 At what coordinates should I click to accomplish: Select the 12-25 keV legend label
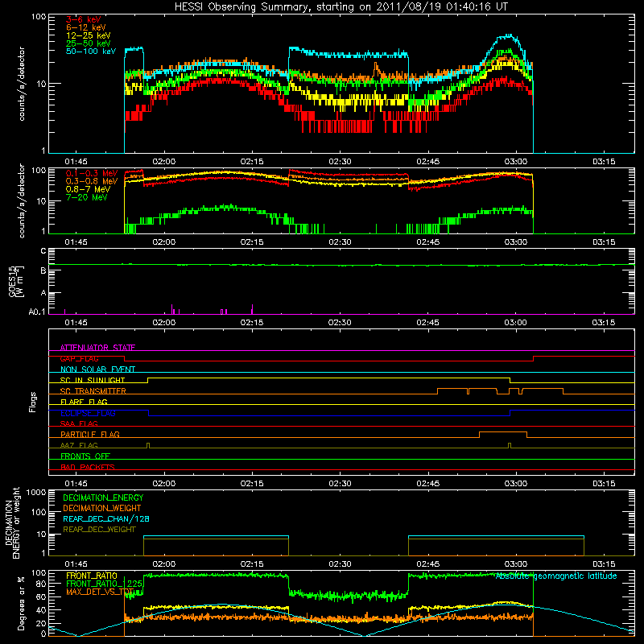point(88,35)
